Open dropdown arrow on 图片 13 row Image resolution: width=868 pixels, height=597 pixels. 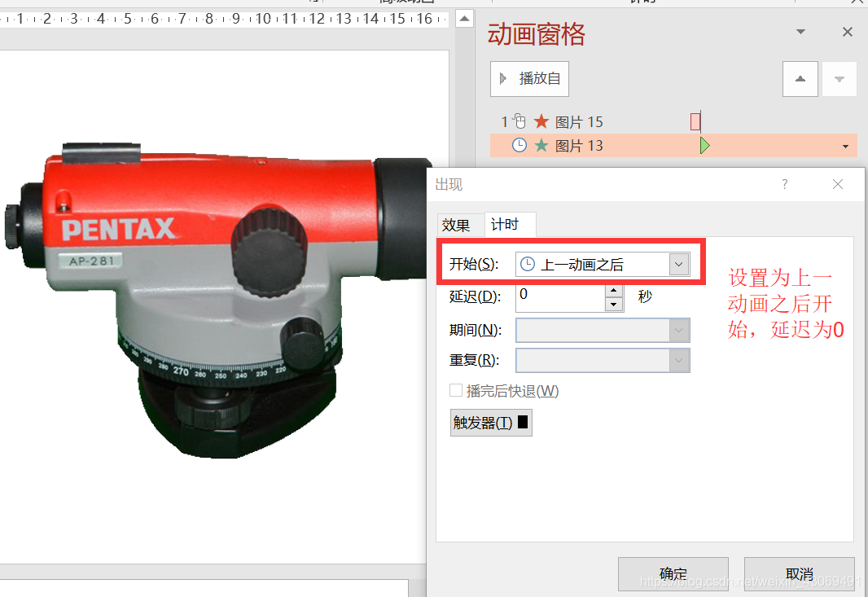click(x=845, y=147)
